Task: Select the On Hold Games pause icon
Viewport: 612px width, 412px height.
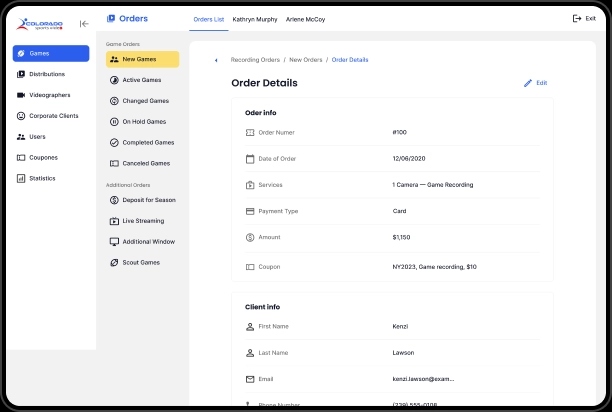Action: coord(114,121)
